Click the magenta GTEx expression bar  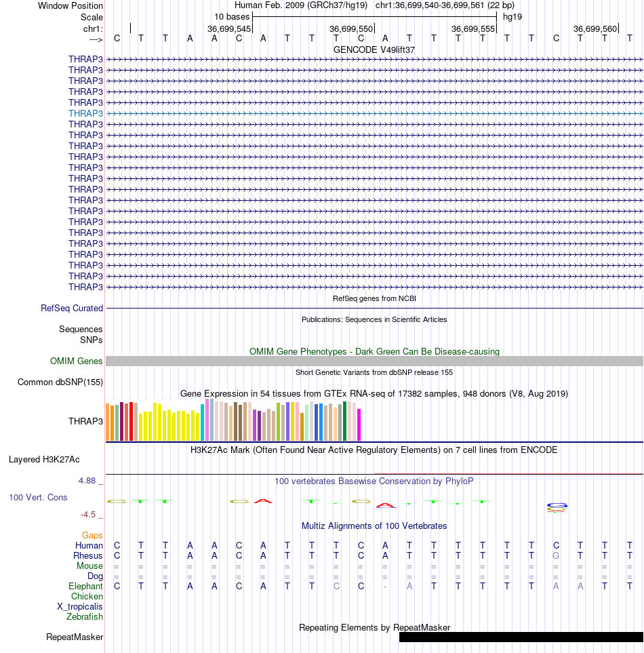pyautogui.click(x=359, y=424)
